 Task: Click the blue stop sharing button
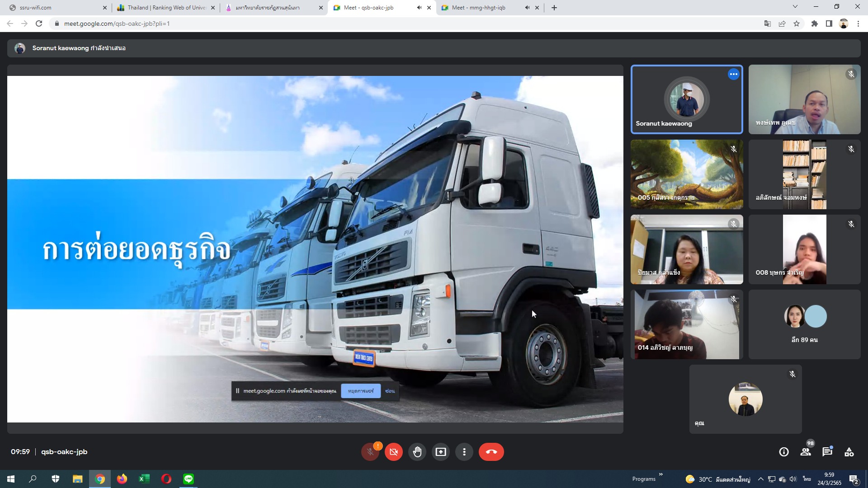point(360,391)
